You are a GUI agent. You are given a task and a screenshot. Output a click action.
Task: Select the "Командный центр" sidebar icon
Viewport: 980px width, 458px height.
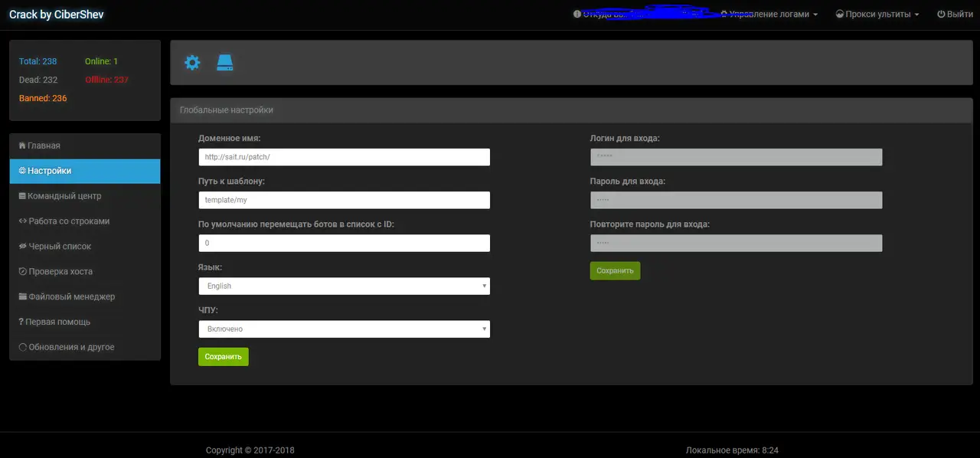coord(21,195)
